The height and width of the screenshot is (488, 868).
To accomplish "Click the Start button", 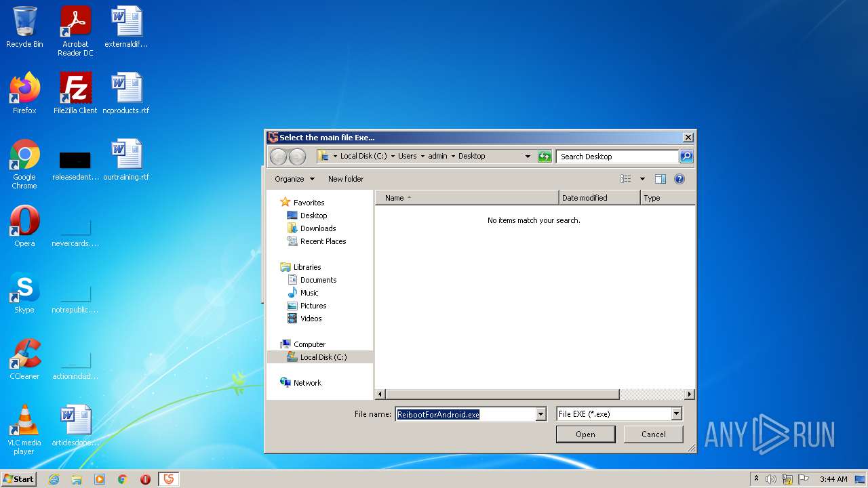I will pos(19,479).
